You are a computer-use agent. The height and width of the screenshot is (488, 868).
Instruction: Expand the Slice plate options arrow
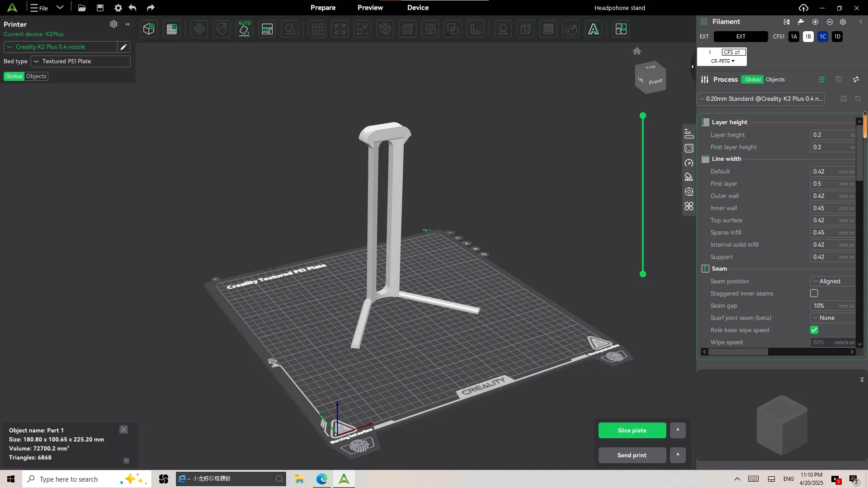[677, 430]
